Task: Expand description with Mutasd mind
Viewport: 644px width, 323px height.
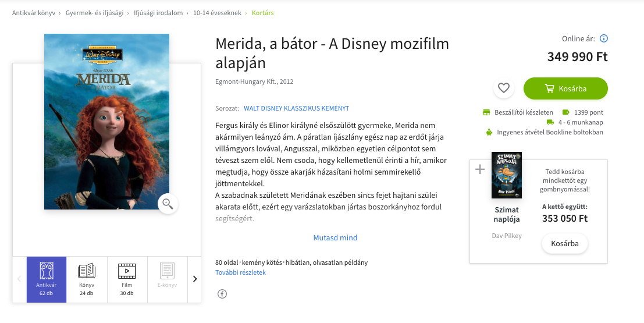Action: pyautogui.click(x=335, y=237)
